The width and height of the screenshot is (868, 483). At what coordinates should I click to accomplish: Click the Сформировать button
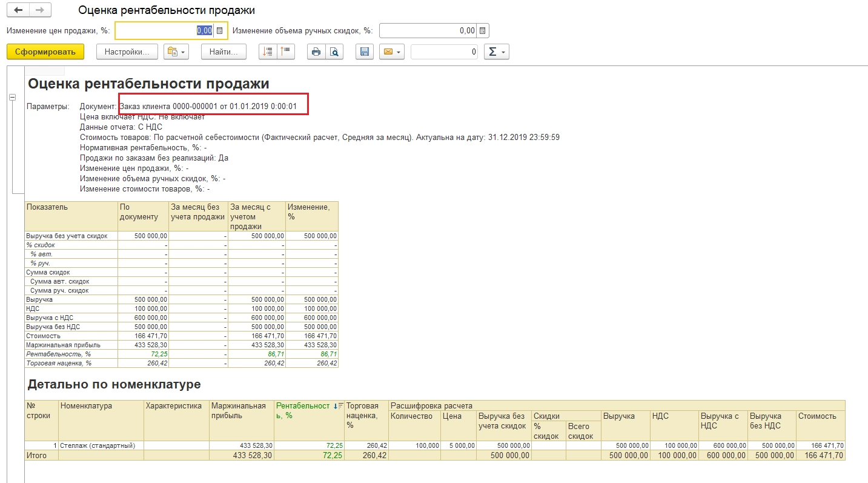[x=45, y=52]
